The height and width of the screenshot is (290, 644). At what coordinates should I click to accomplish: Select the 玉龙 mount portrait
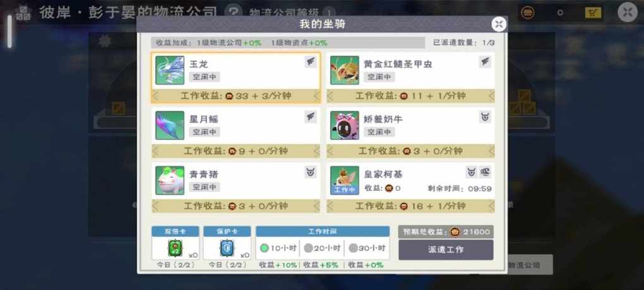pos(170,70)
